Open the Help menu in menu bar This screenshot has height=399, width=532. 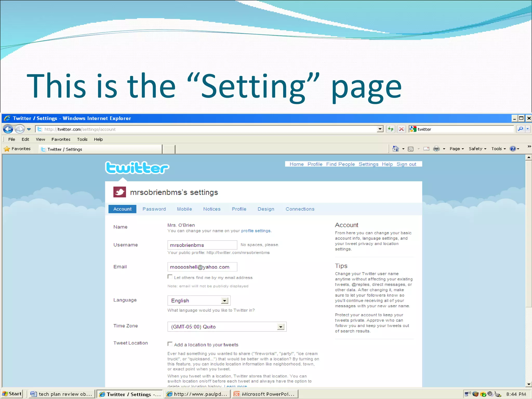coord(98,139)
